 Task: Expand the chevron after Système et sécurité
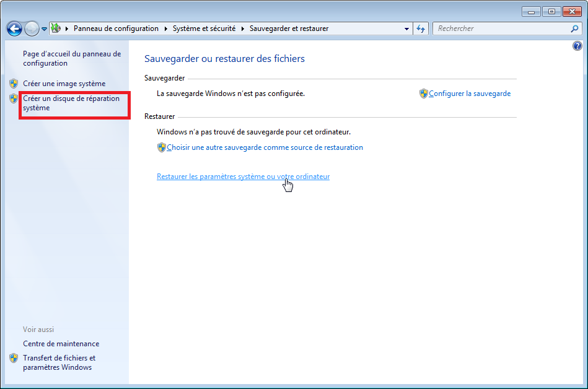click(x=243, y=28)
